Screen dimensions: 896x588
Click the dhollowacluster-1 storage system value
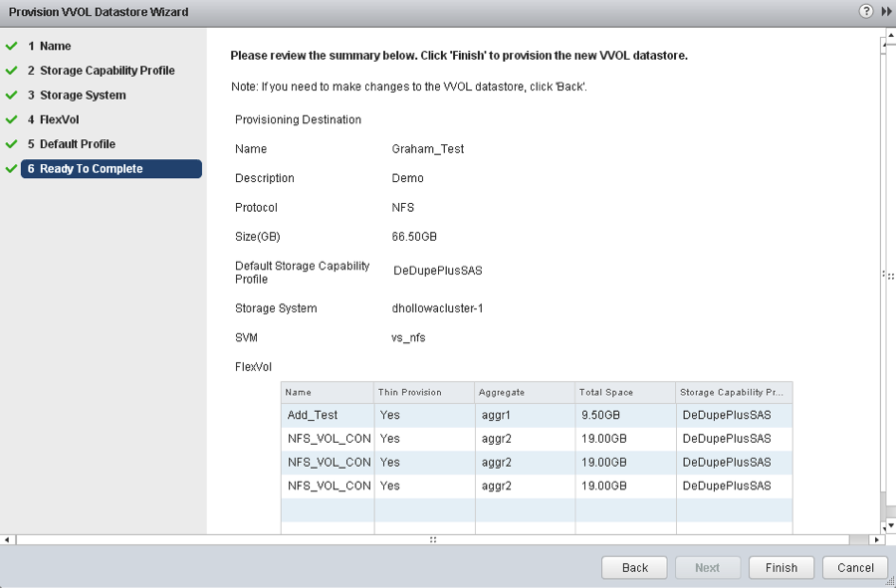tap(438, 308)
